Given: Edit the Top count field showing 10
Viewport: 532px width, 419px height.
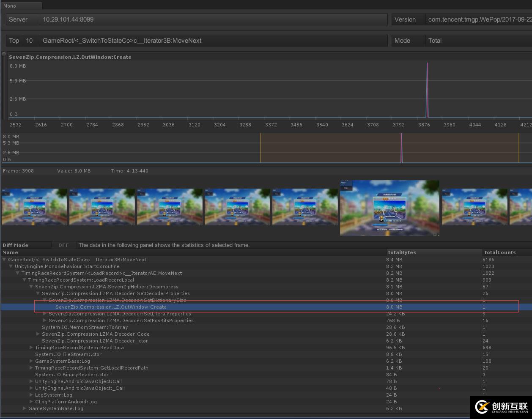Looking at the screenshot, I should coord(30,41).
